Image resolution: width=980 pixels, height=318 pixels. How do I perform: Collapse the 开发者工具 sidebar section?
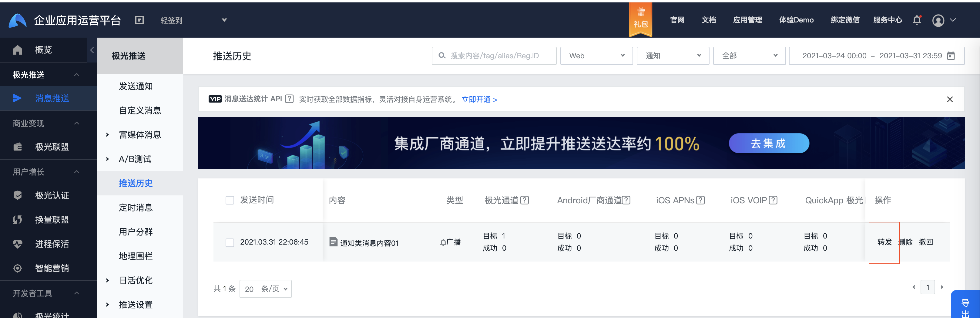click(76, 293)
